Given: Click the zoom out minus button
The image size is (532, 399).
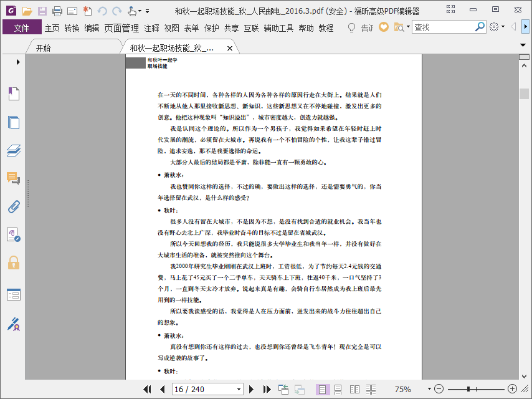Looking at the screenshot, I should click(x=439, y=389).
